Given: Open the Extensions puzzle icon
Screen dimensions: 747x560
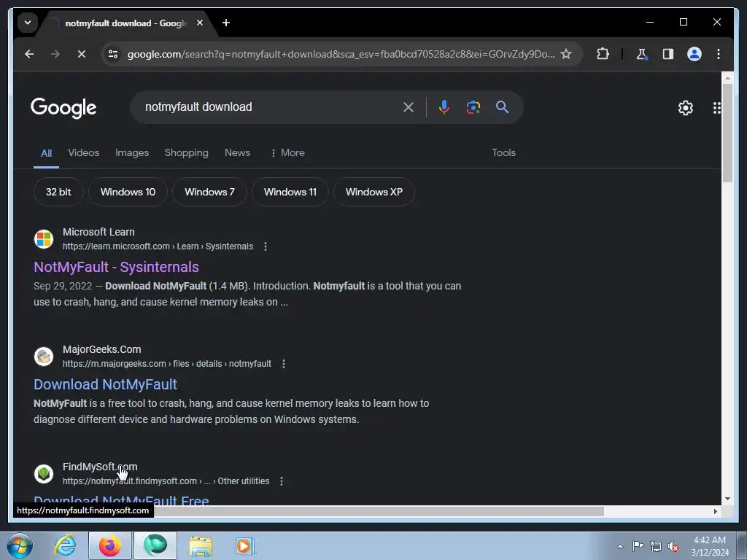Looking at the screenshot, I should (603, 54).
